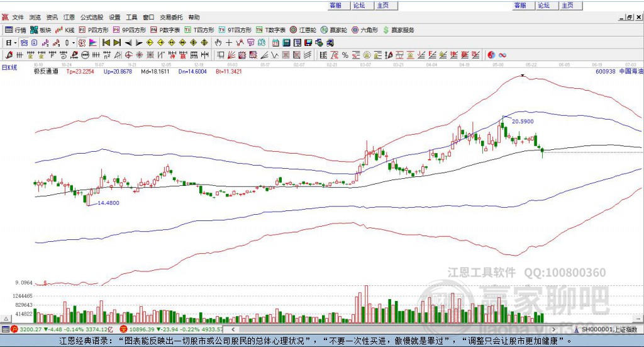Click the Bt=11.3421 value

pyautogui.click(x=229, y=72)
